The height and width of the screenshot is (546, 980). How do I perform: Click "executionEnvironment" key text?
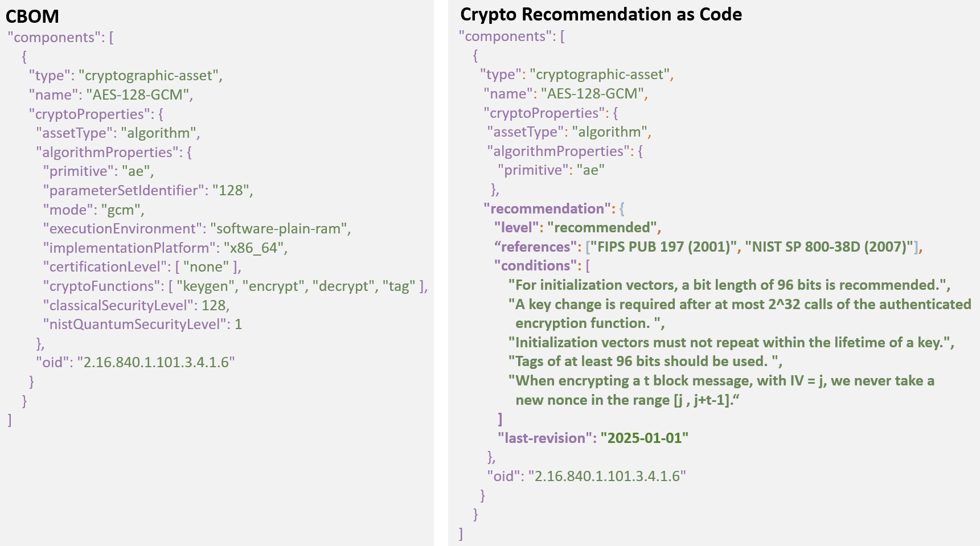pos(122,229)
